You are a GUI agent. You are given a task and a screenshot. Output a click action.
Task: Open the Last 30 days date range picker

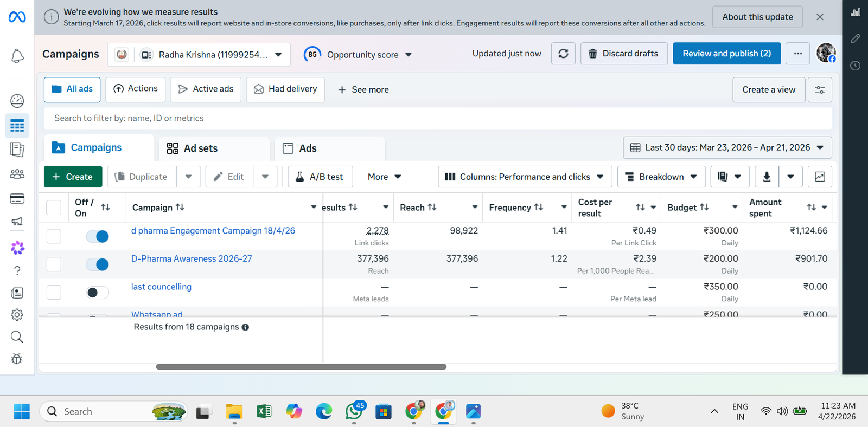tap(727, 147)
